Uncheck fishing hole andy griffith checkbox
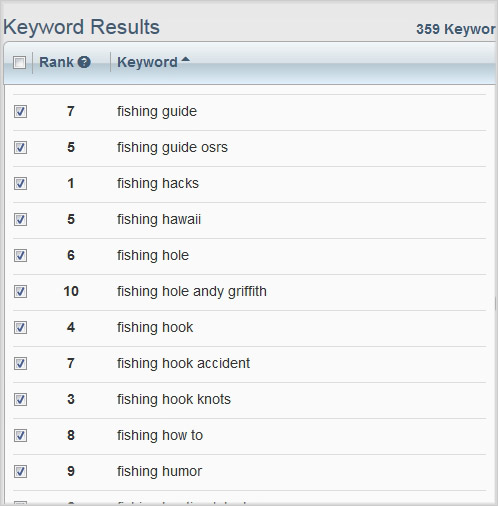Viewport: 498px width, 506px height. point(20,291)
